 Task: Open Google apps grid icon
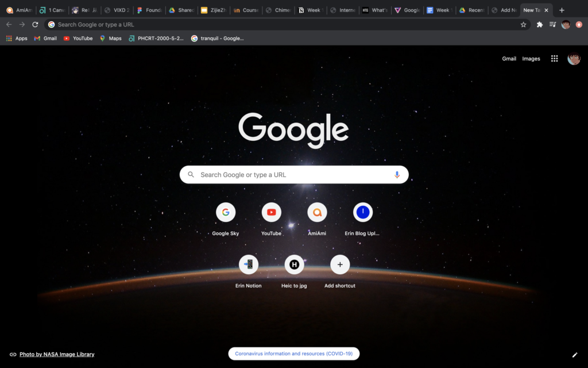(x=554, y=59)
